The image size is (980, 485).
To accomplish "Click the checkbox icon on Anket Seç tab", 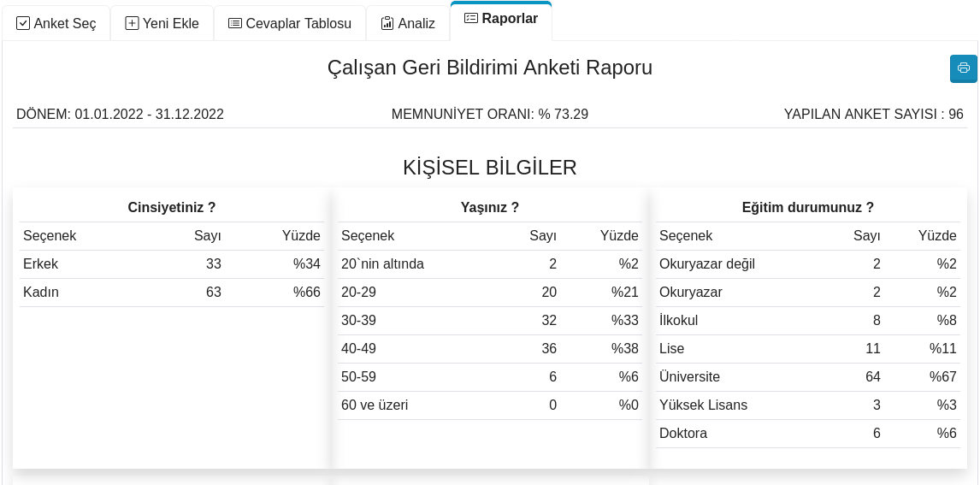I will click(x=23, y=24).
